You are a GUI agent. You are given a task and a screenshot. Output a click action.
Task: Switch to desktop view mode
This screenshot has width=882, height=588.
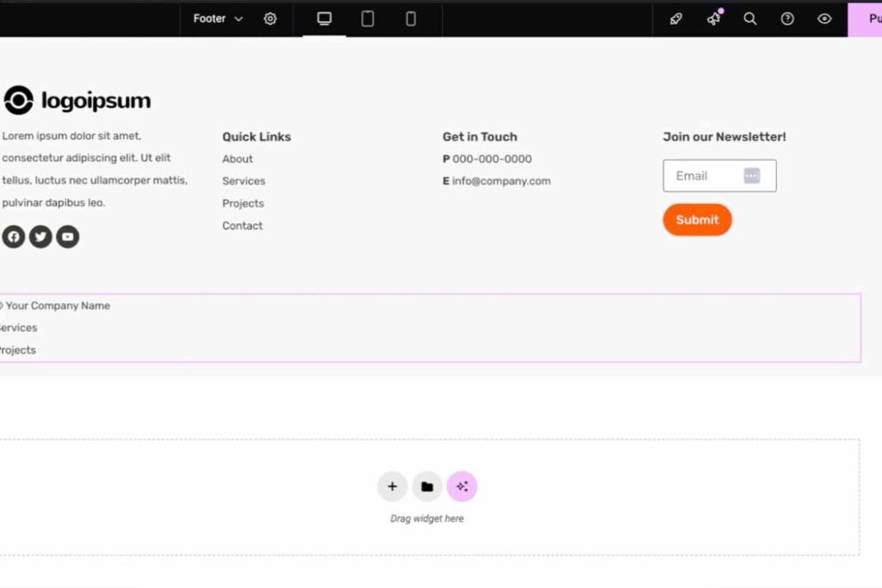pos(324,19)
